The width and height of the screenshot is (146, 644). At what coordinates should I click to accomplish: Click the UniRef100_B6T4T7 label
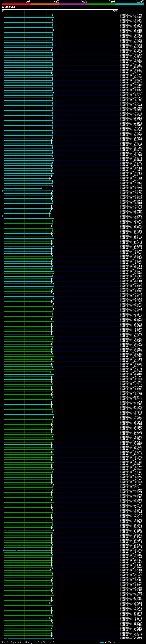131,72
